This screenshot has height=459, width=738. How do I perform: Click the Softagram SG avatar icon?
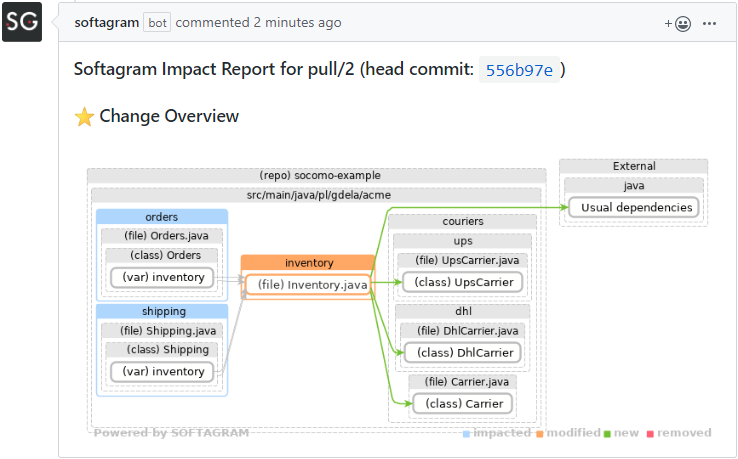tap(22, 22)
